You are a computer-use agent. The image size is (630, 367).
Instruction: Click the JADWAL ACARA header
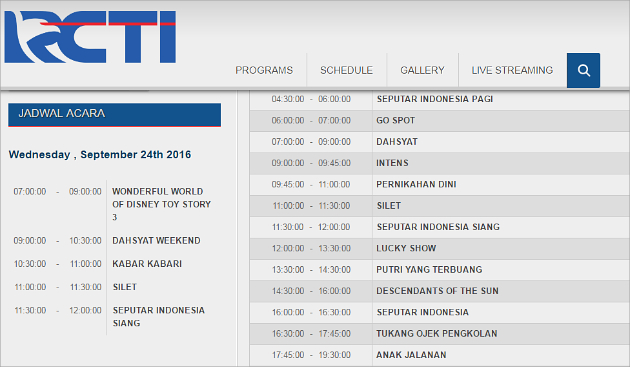click(x=115, y=115)
